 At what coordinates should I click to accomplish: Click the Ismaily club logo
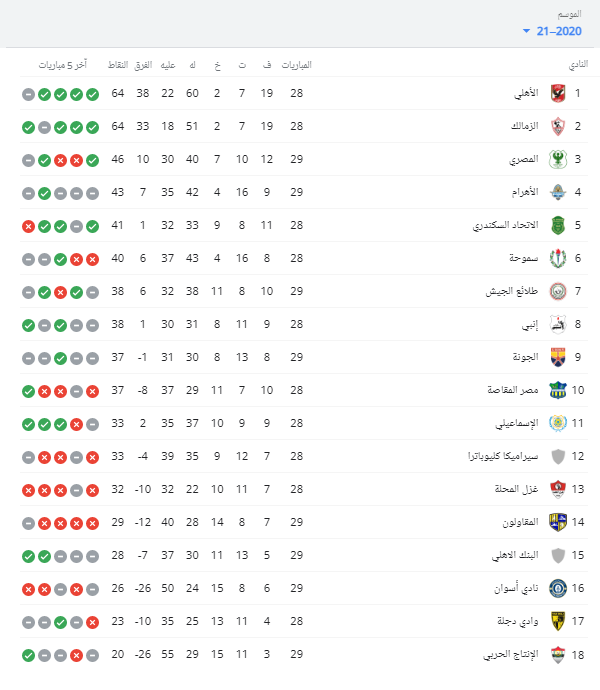(557, 423)
